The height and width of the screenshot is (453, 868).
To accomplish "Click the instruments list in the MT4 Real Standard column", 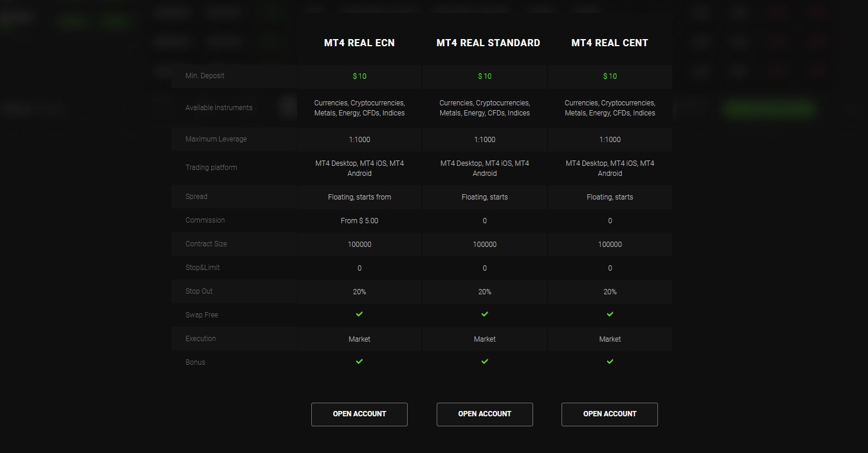I will pyautogui.click(x=485, y=108).
